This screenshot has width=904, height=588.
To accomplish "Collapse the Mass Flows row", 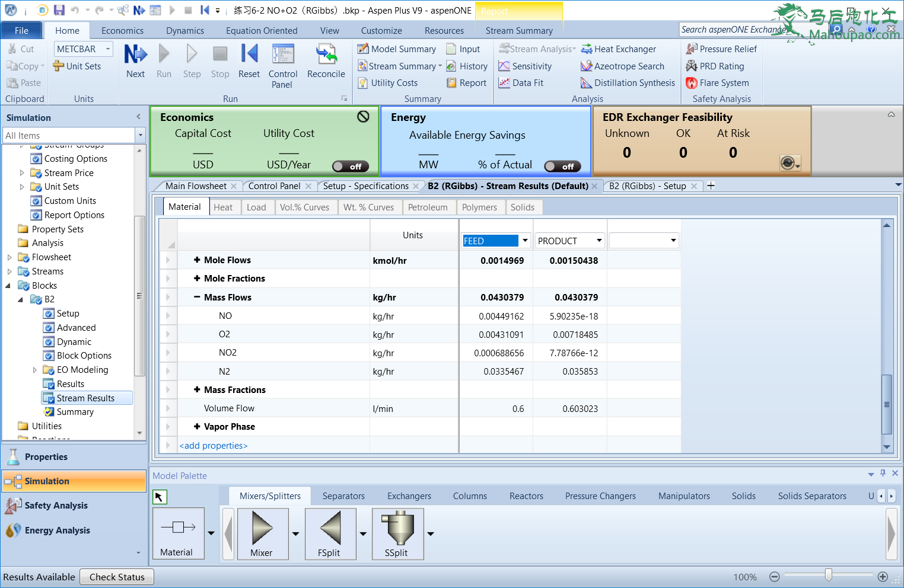I will pyautogui.click(x=197, y=298).
